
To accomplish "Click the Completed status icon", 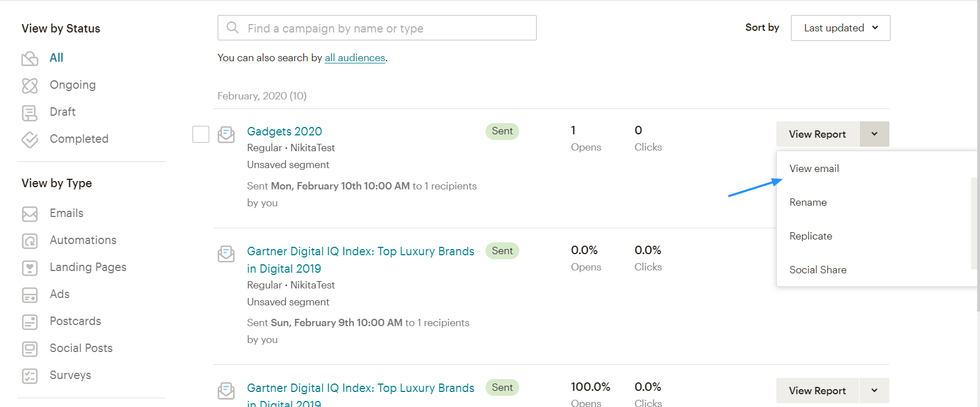I will pos(30,139).
